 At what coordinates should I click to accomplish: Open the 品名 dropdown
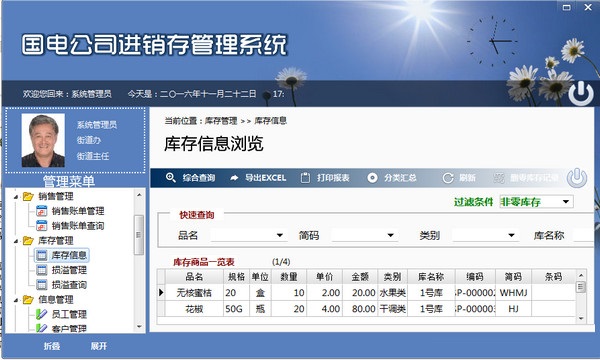click(x=280, y=235)
